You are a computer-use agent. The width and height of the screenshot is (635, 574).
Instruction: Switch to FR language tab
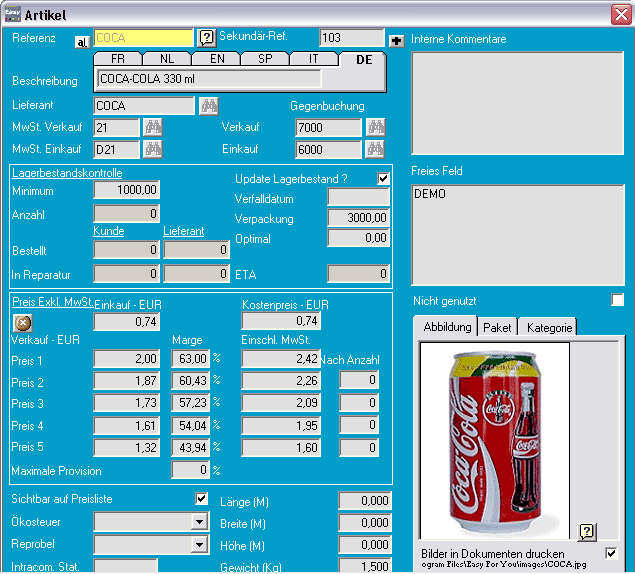(118, 59)
